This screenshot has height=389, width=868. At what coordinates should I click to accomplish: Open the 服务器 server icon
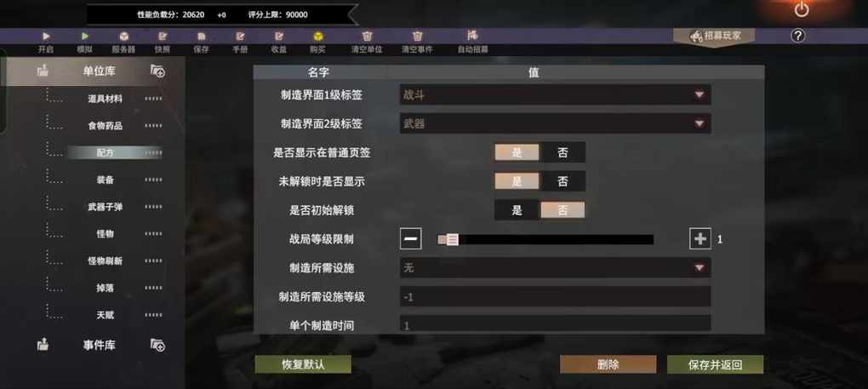pyautogui.click(x=124, y=37)
